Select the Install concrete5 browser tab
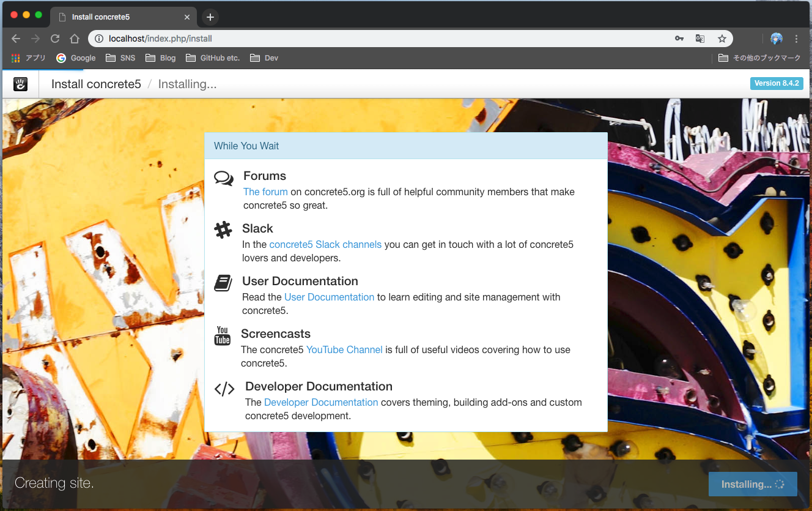The width and height of the screenshot is (812, 511). tap(124, 17)
